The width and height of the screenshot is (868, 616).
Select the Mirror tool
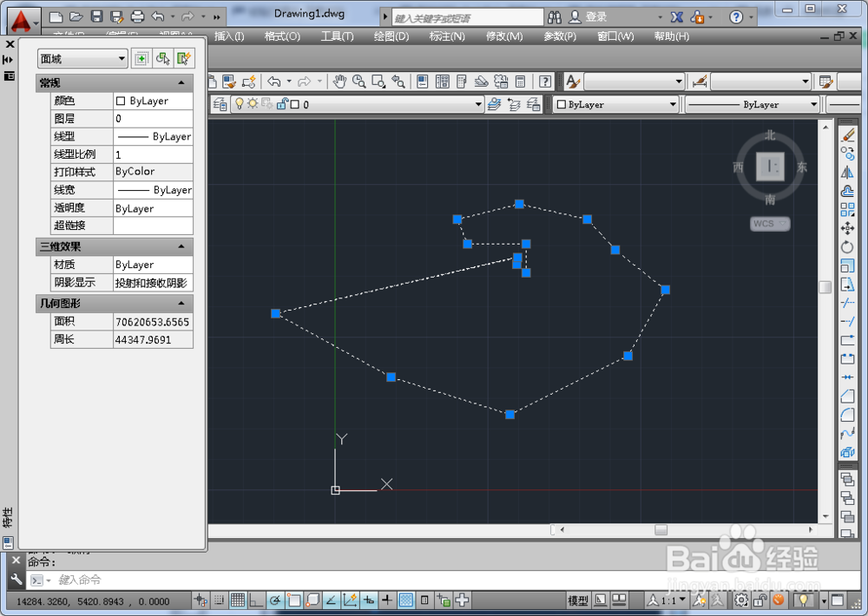point(847,172)
